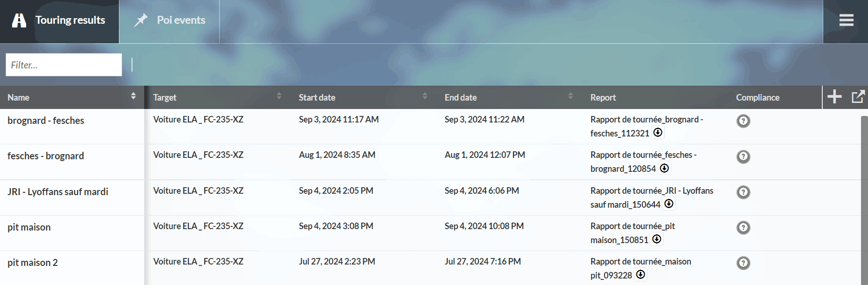This screenshot has width=868, height=285.
Task: Open the pit maison 2 touring result
Action: pos(33,263)
